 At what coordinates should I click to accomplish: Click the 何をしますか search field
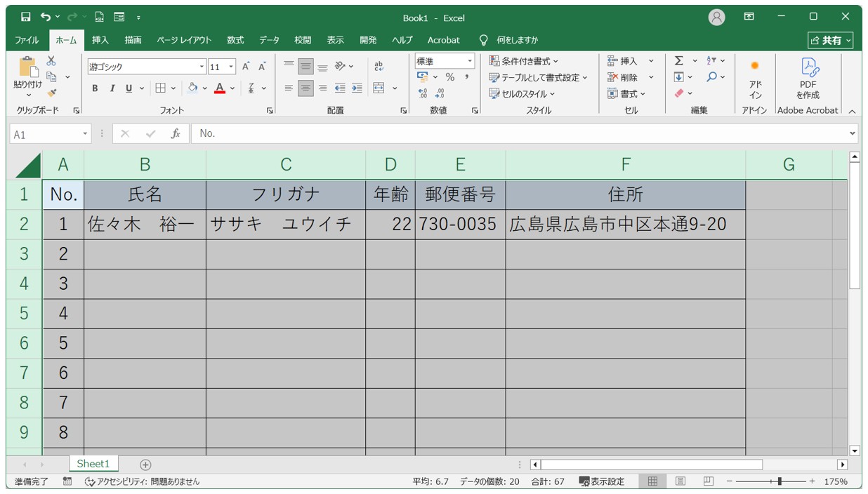pyautogui.click(x=518, y=40)
